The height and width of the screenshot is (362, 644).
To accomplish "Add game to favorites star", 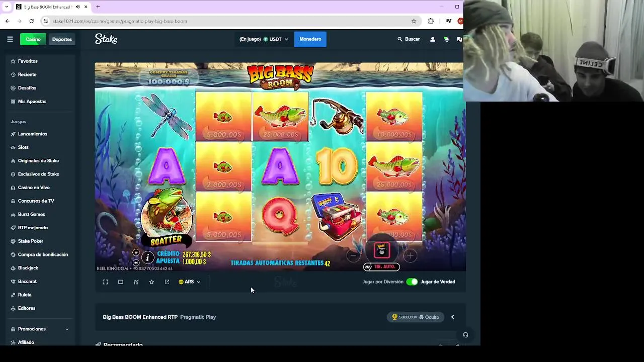I will tap(151, 282).
